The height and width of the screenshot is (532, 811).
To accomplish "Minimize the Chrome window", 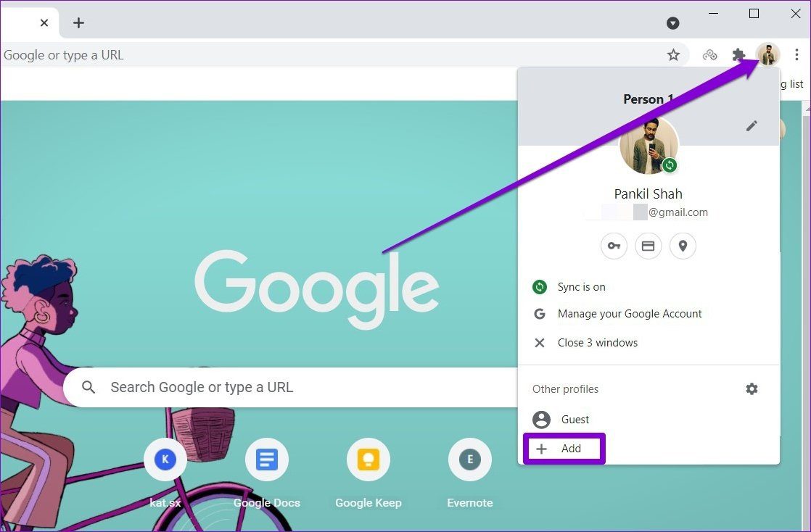I will (714, 14).
